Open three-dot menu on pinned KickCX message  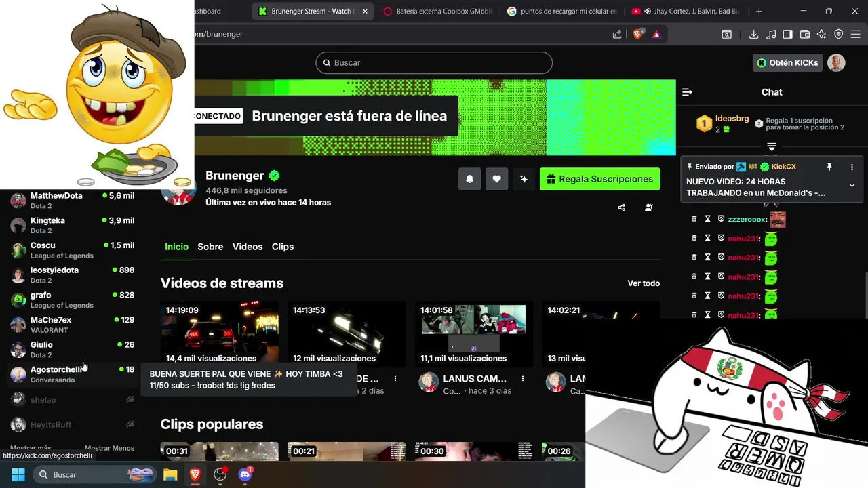click(852, 167)
